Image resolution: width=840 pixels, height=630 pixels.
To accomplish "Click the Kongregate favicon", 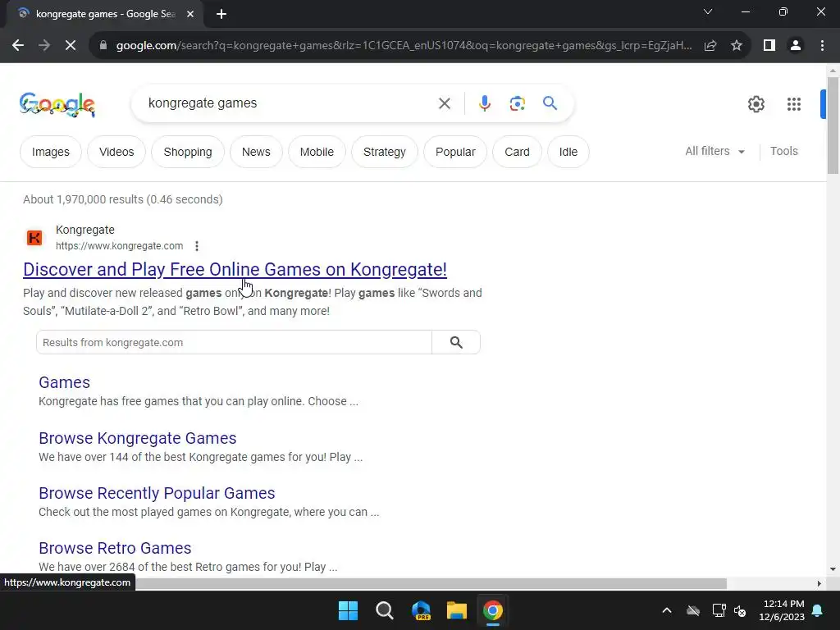I will (34, 237).
